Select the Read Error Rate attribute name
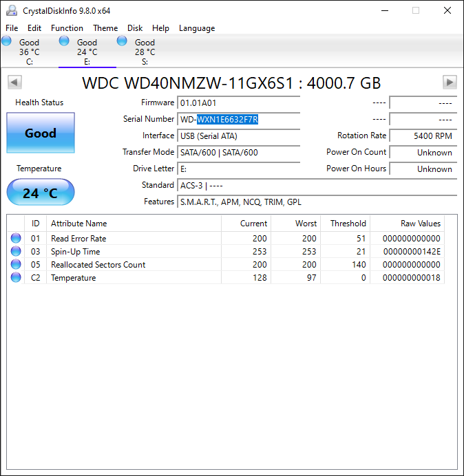This screenshot has width=464, height=476. (x=78, y=239)
